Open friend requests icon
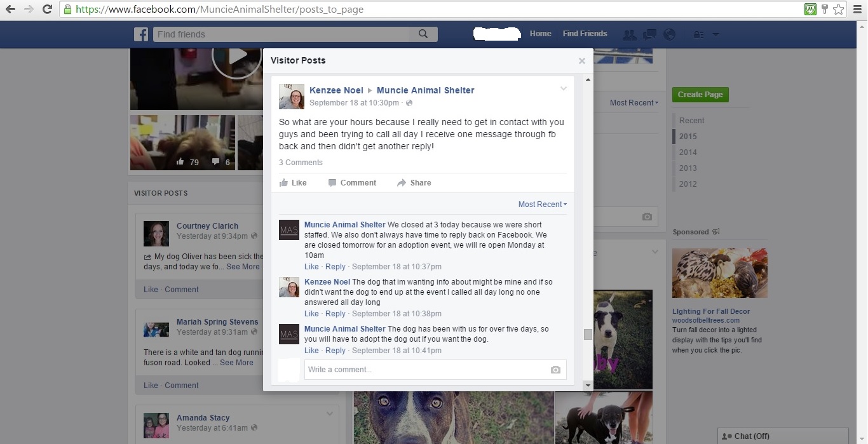Image resolution: width=868 pixels, height=444 pixels. pos(630,35)
